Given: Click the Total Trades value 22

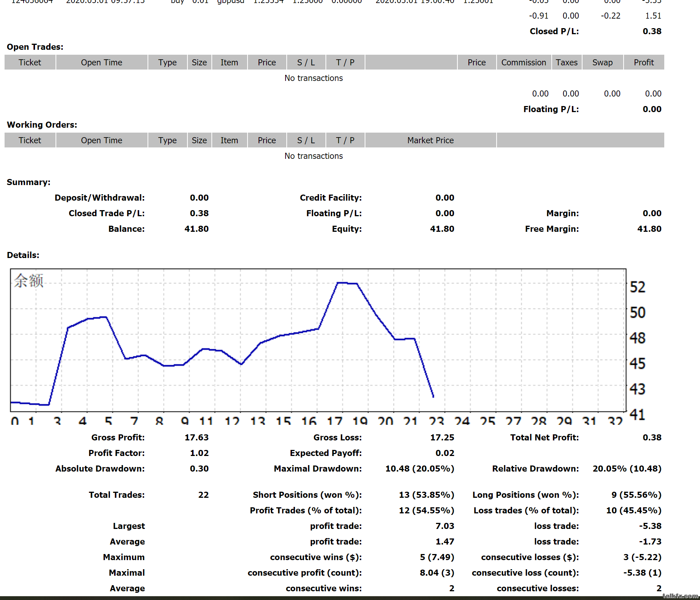Looking at the screenshot, I should click(203, 495).
